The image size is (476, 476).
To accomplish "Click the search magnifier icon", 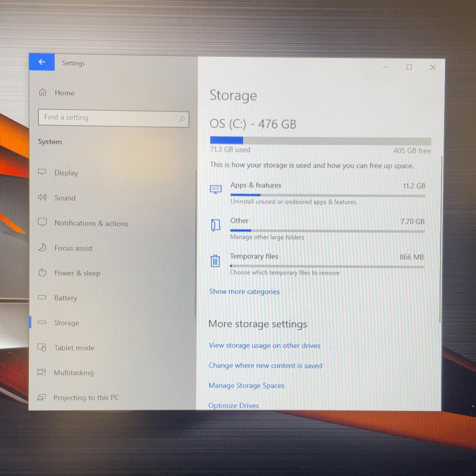I will coord(182,119).
